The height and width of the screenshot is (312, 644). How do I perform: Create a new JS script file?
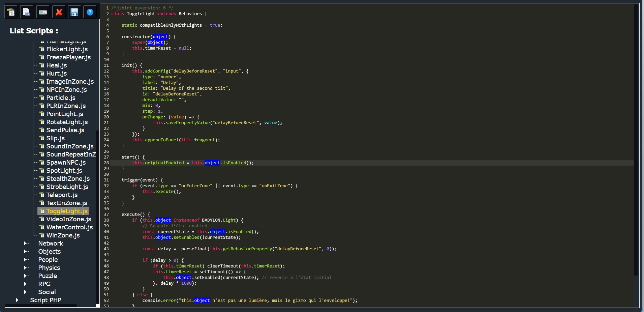[11, 12]
